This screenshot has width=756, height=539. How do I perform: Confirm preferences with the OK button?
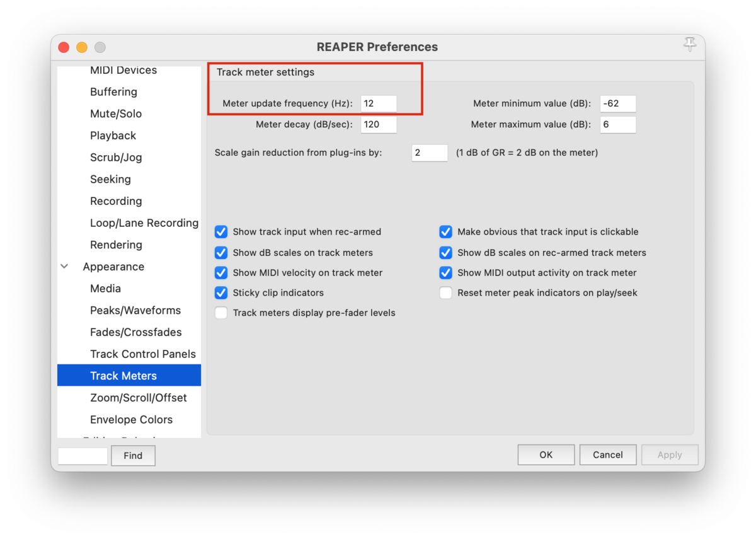(x=546, y=455)
